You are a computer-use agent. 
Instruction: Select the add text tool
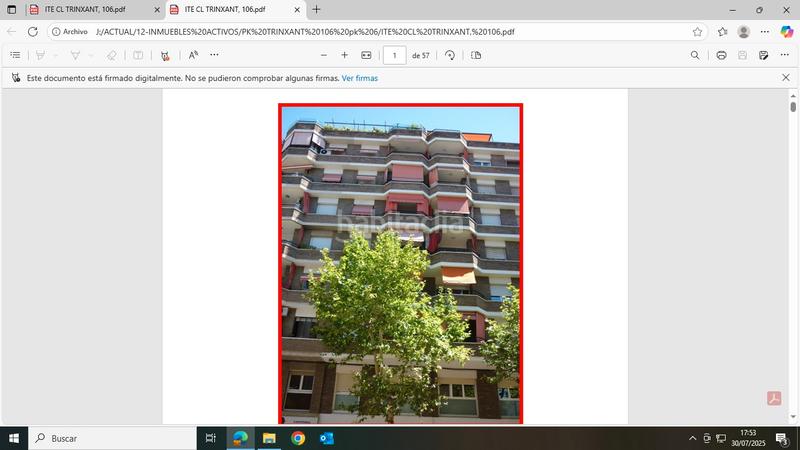click(x=138, y=55)
